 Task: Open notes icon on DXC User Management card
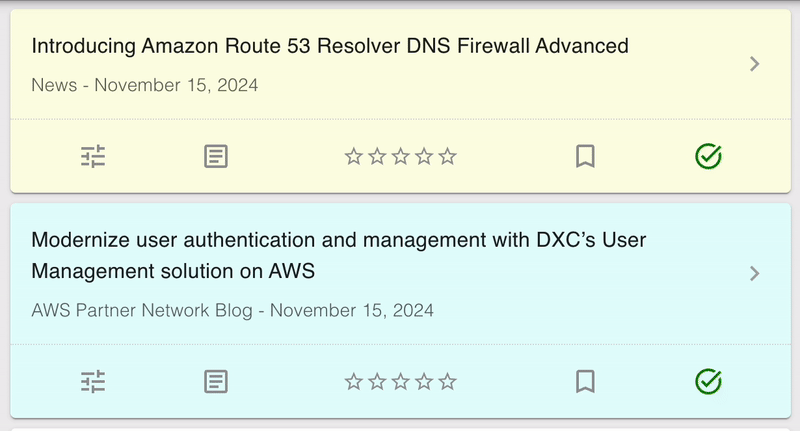pyautogui.click(x=216, y=381)
